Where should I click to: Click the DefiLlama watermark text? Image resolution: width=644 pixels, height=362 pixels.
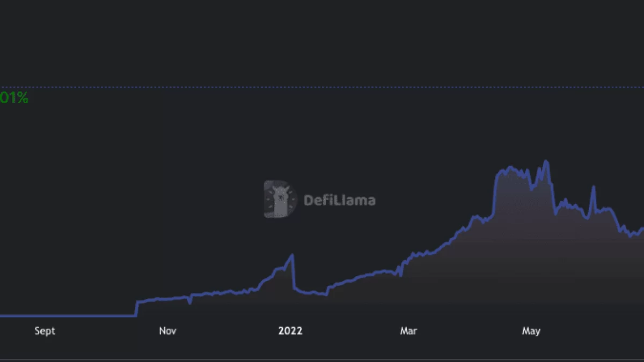340,201
